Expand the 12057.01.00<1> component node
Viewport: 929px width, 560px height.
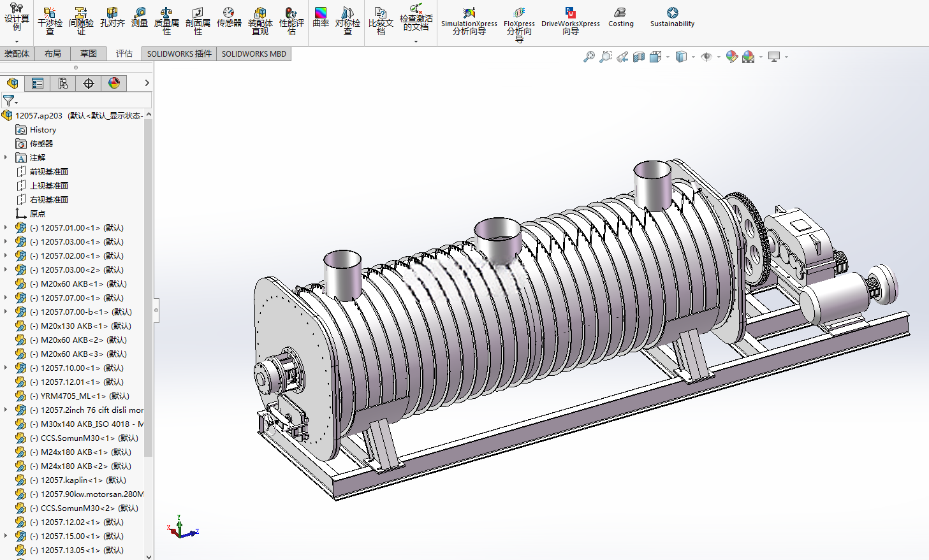pyautogui.click(x=6, y=227)
